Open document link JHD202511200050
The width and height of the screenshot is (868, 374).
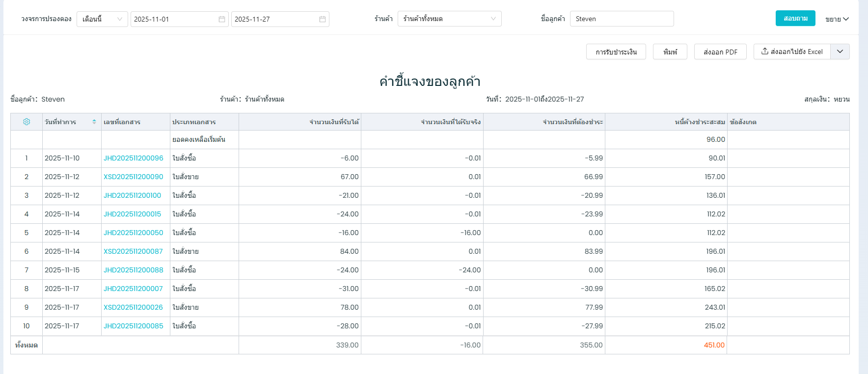(134, 233)
